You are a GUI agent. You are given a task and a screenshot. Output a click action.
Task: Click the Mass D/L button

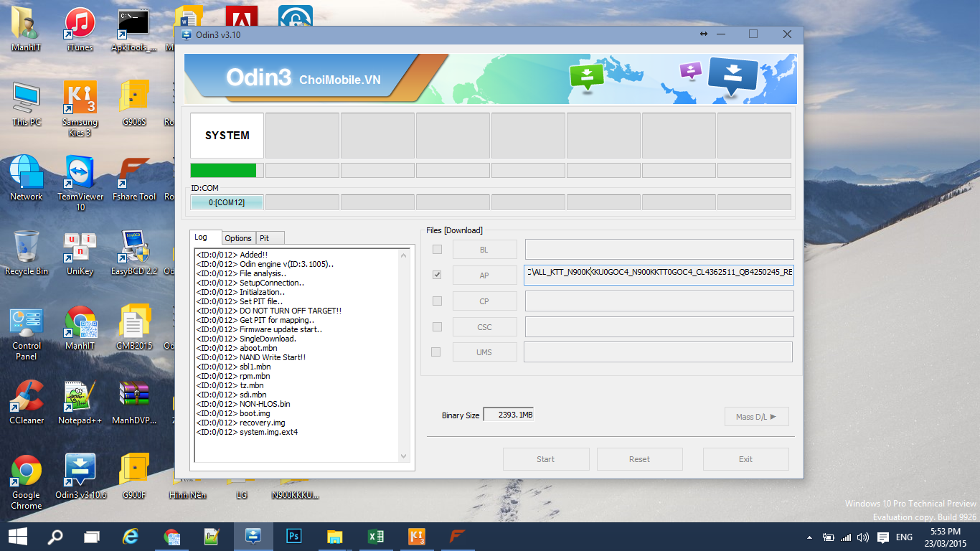point(756,417)
